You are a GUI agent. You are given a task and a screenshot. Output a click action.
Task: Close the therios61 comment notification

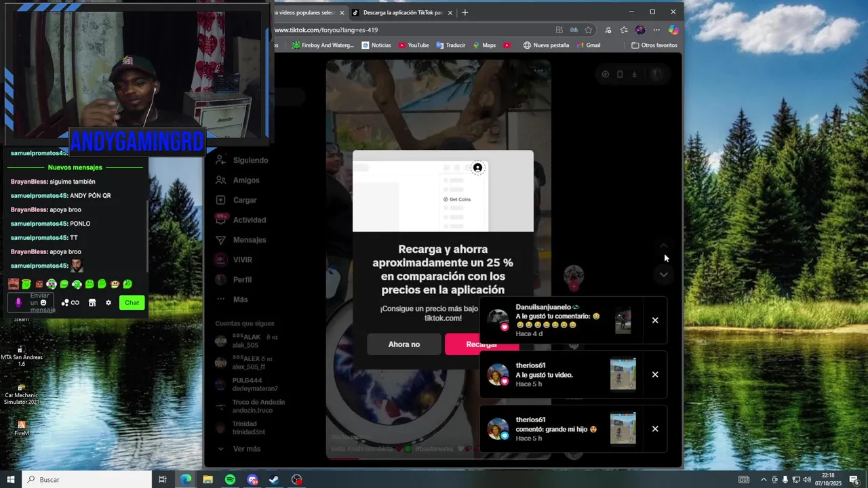(655, 428)
